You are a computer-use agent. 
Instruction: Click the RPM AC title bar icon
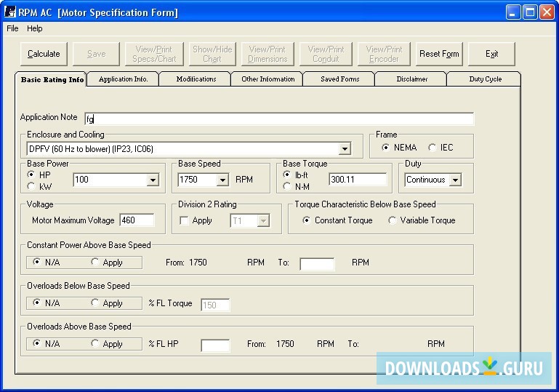tap(10, 12)
